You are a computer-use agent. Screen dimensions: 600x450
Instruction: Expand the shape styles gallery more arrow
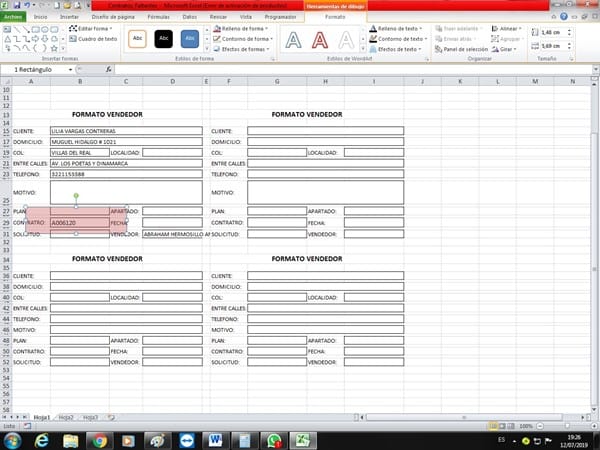pos(207,49)
